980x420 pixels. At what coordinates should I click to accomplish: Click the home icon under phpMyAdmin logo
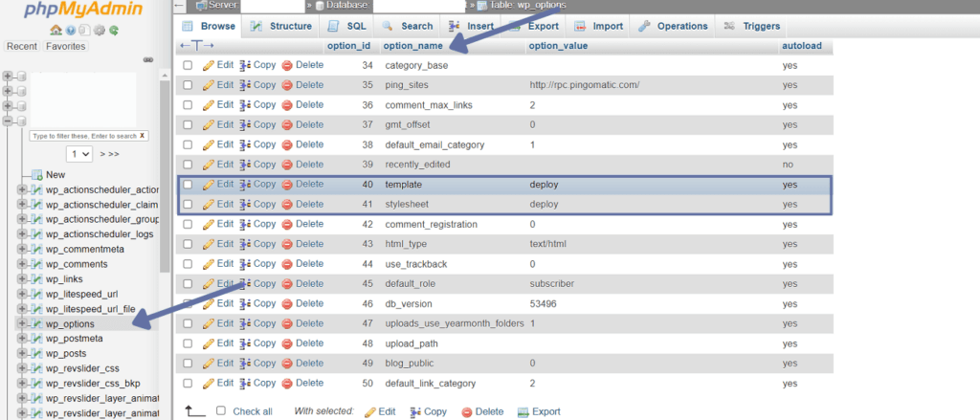(56, 30)
